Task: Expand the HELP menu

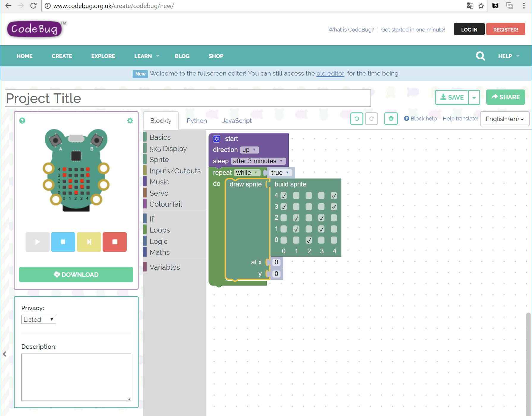Action: [x=509, y=56]
